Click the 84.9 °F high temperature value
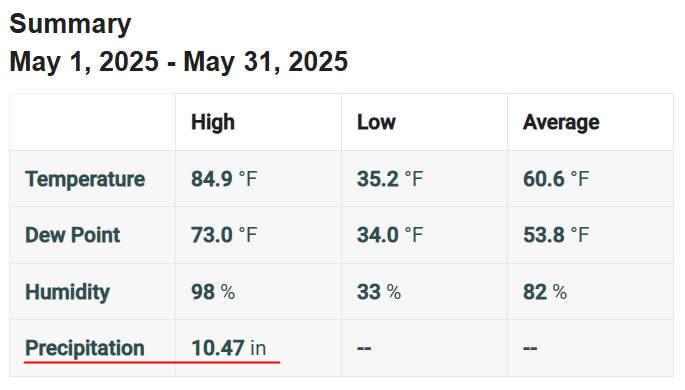Image resolution: width=685 pixels, height=390 pixels. [x=224, y=179]
